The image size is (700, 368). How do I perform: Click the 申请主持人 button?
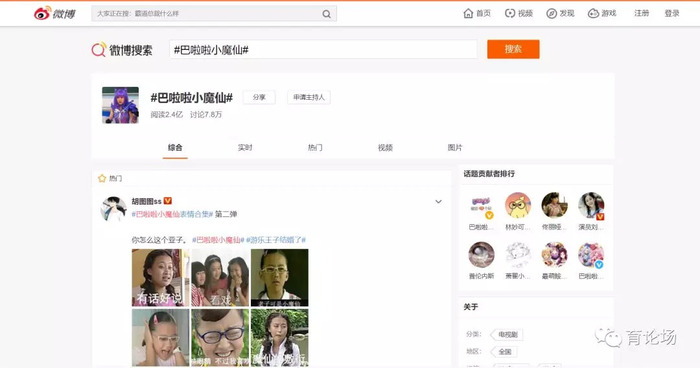click(x=309, y=97)
